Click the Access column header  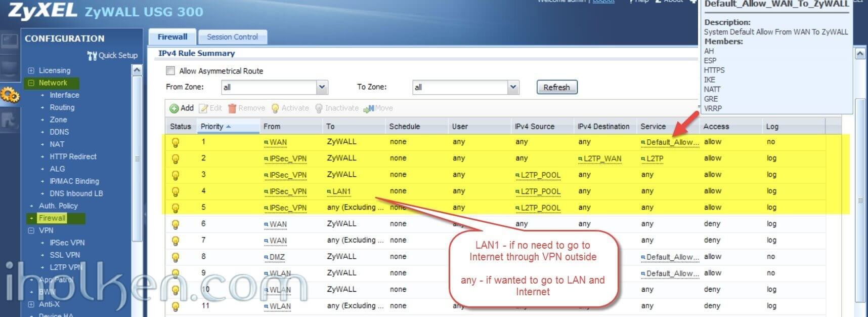[x=730, y=126]
